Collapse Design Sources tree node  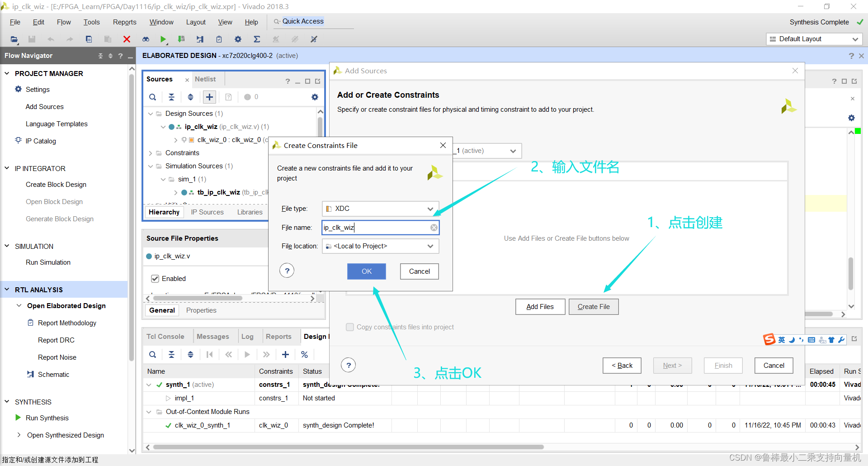pos(151,114)
